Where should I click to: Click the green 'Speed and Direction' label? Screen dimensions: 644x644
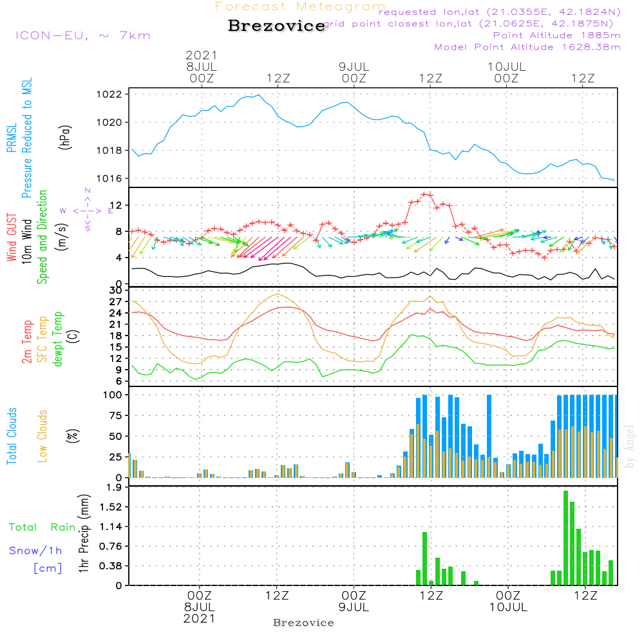[x=43, y=237]
